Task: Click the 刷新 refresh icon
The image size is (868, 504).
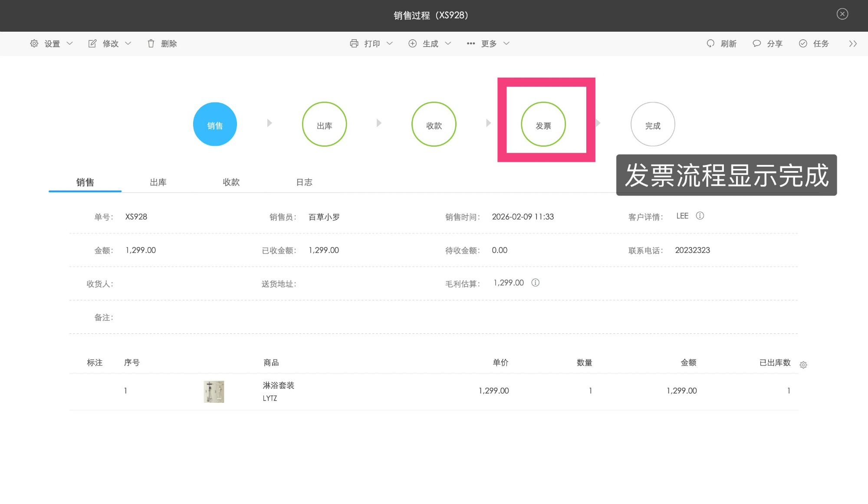Action: coord(710,43)
